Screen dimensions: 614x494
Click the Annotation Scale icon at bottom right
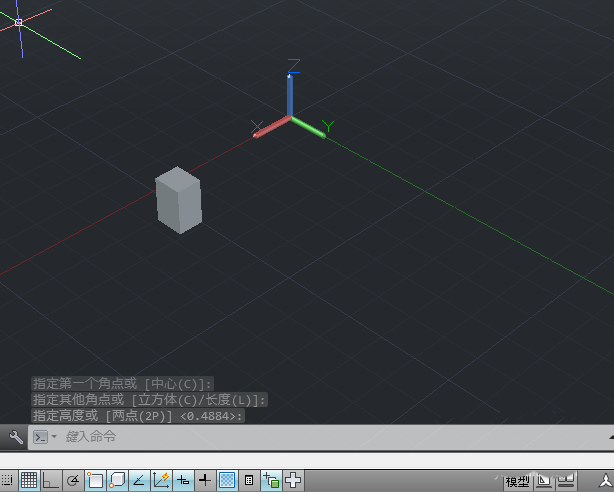click(605, 481)
